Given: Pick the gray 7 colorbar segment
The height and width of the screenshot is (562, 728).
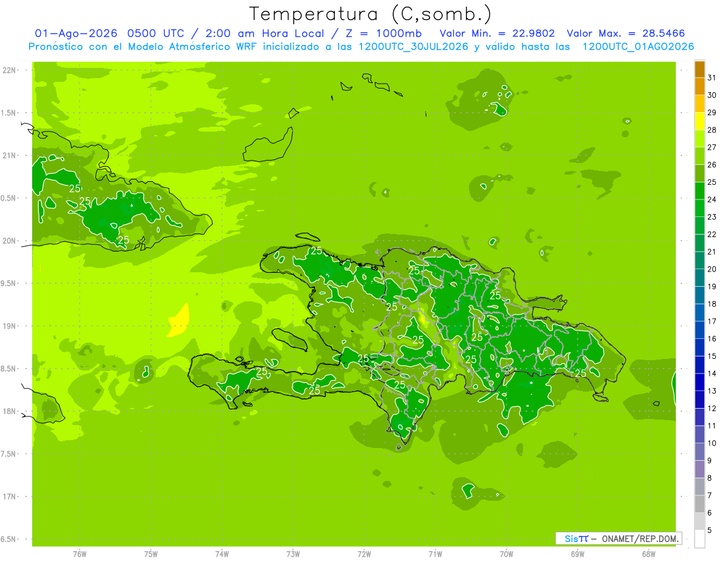Looking at the screenshot, I should pos(699,487).
